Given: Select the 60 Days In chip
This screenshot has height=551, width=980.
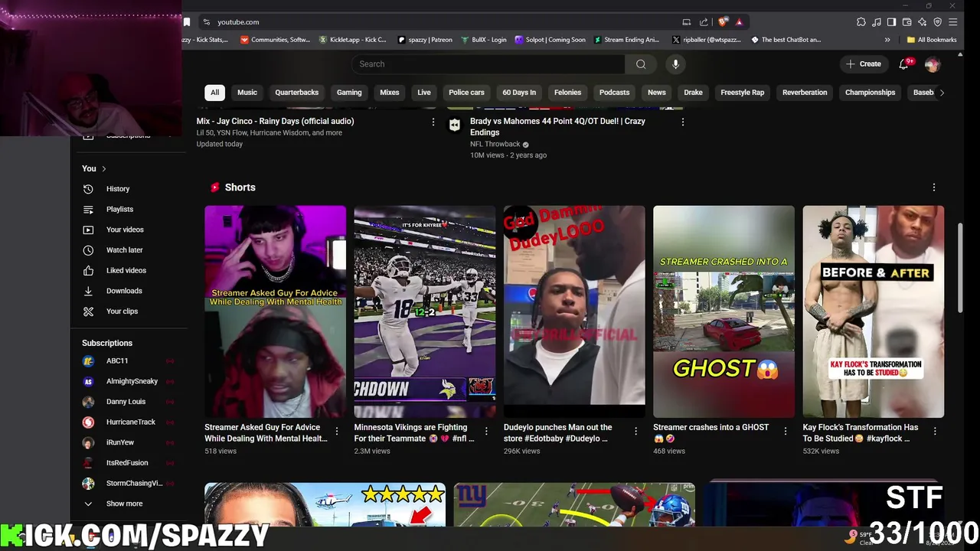Looking at the screenshot, I should pyautogui.click(x=519, y=93).
